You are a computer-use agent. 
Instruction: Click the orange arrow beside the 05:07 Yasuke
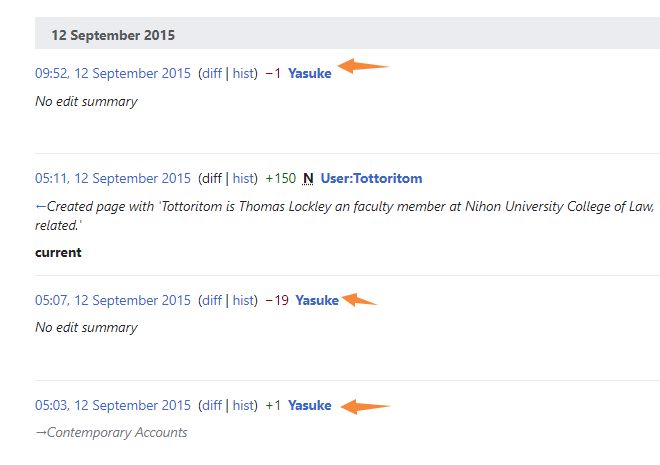point(360,299)
